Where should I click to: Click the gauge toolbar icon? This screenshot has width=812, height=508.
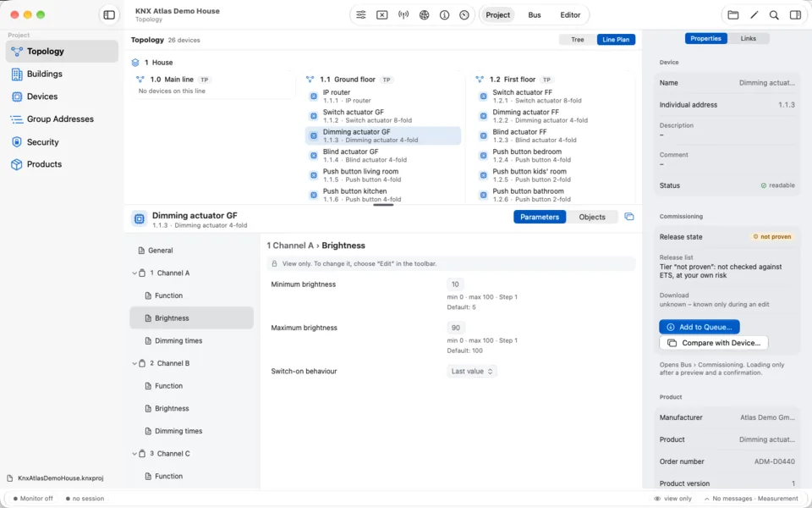pos(464,15)
